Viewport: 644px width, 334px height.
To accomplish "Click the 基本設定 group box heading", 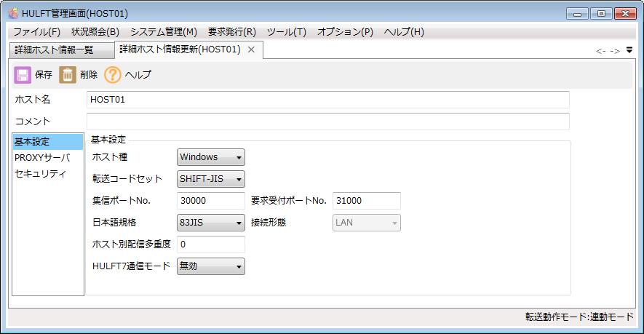I will click(x=108, y=140).
